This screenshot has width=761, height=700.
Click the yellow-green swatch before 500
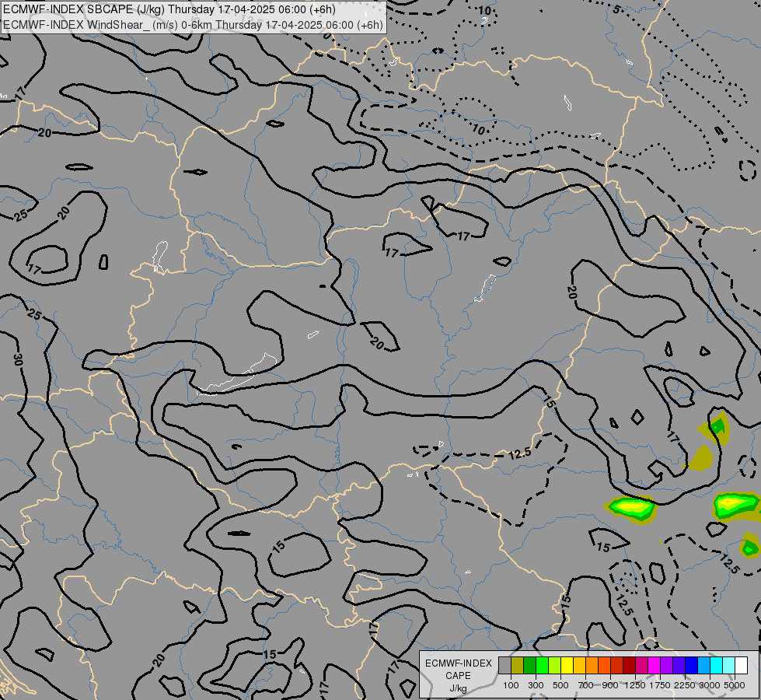pyautogui.click(x=555, y=666)
